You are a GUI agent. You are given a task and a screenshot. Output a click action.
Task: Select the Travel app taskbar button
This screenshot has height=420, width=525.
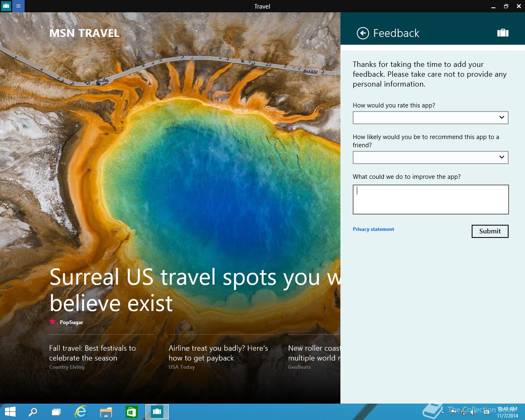(x=157, y=412)
